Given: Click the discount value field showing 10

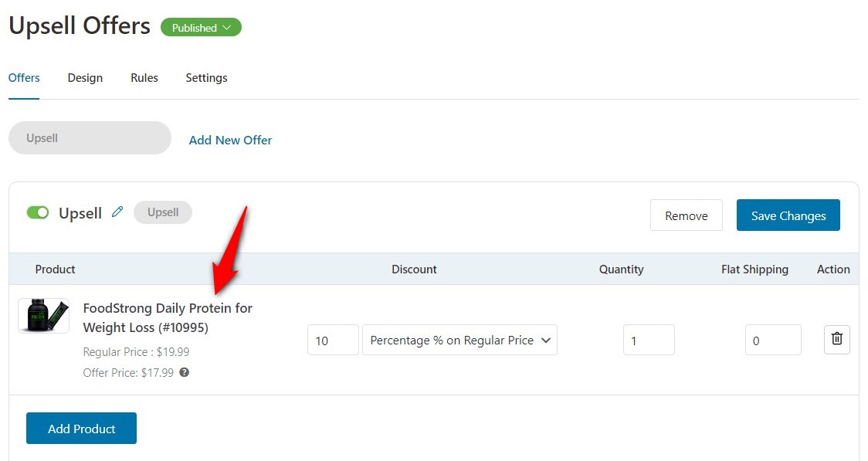Looking at the screenshot, I should tap(332, 340).
